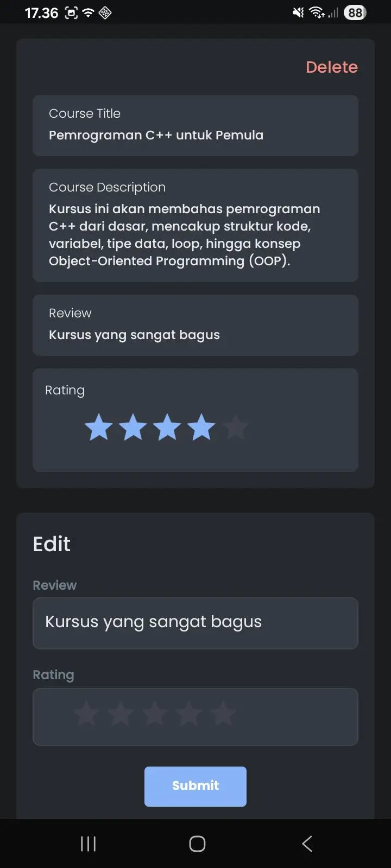391x868 pixels.
Task: Tap the fourth star in Edit rating
Action: pyautogui.click(x=188, y=714)
